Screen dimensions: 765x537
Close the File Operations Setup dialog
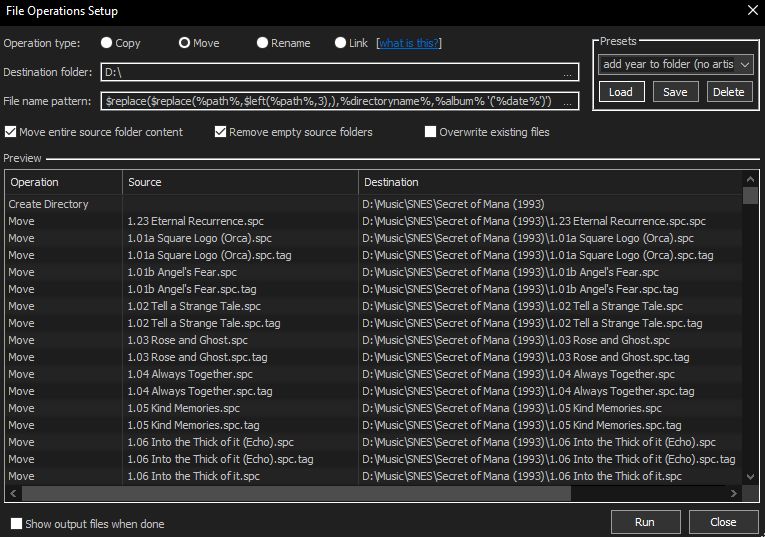click(x=723, y=522)
